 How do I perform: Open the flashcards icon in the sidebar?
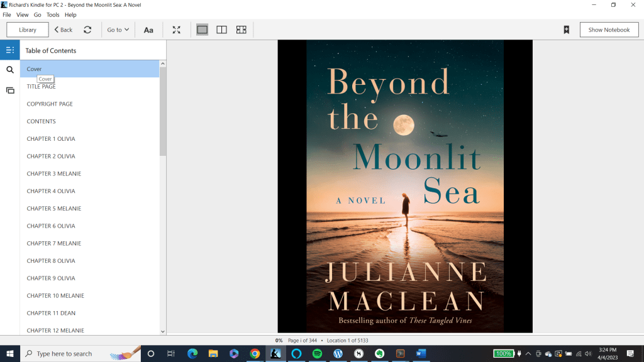coord(10,90)
